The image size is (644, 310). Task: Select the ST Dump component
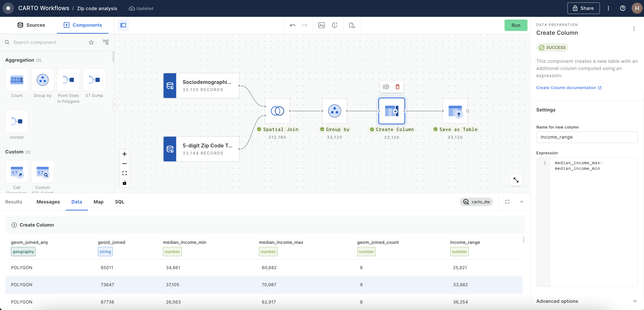(x=94, y=80)
